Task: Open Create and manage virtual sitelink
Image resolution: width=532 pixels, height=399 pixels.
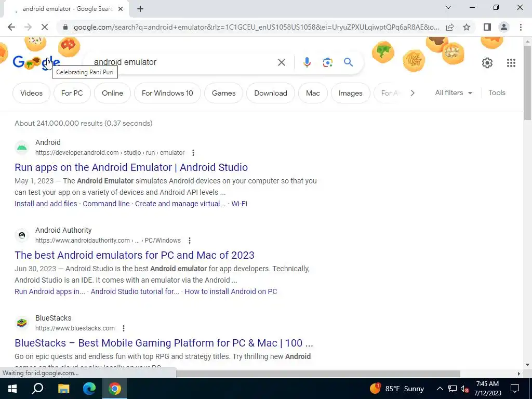Action: point(180,204)
